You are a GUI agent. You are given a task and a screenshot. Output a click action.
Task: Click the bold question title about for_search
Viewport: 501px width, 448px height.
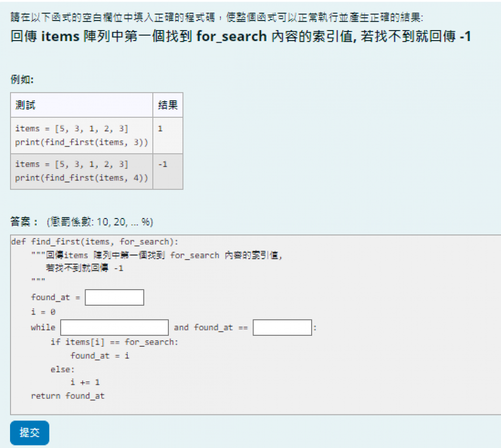click(240, 37)
